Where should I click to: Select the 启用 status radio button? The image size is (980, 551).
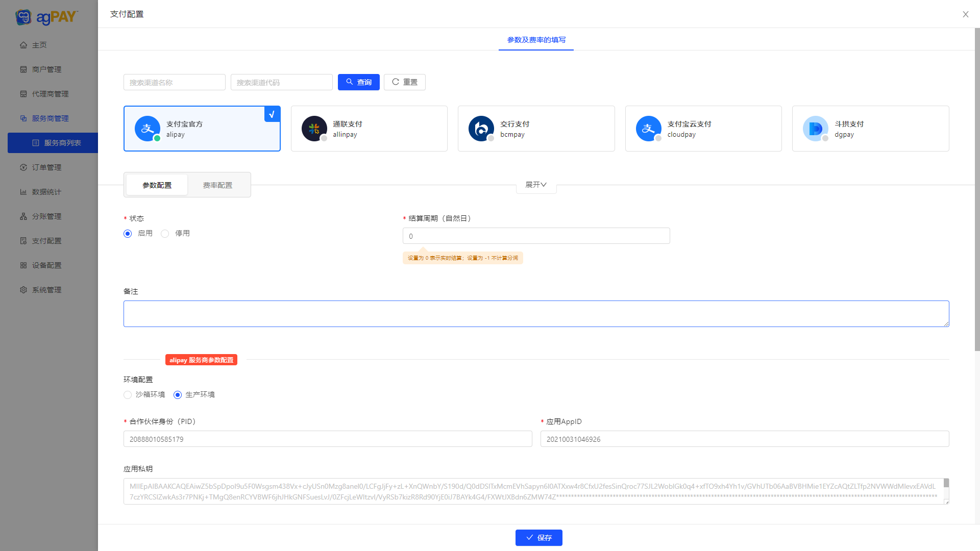[x=128, y=234]
